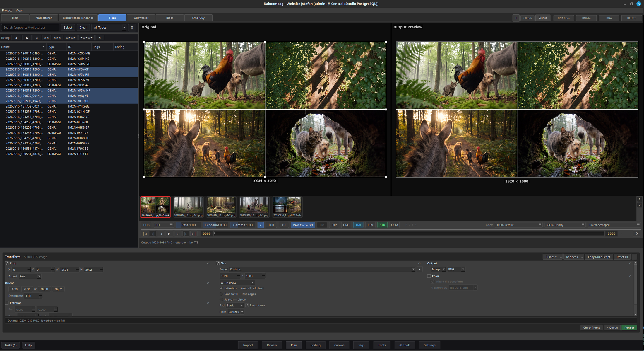Click the green Render button
The image size is (644, 351).
coord(629,328)
